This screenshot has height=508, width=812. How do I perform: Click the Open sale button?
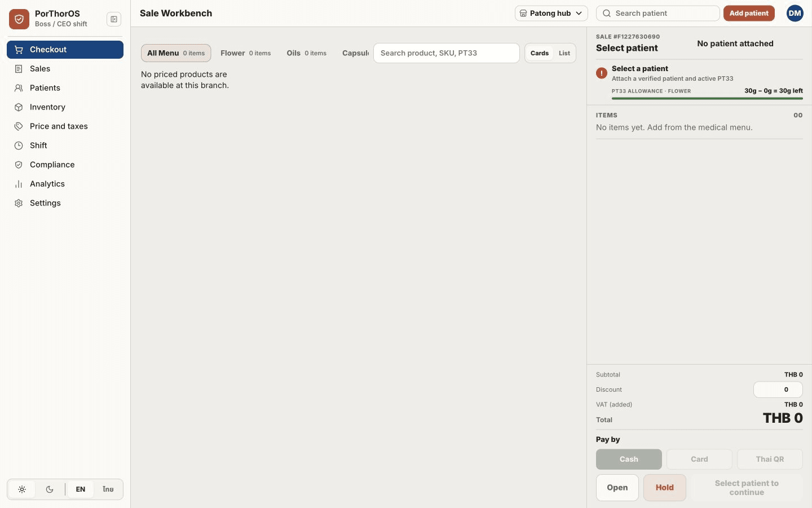(617, 488)
